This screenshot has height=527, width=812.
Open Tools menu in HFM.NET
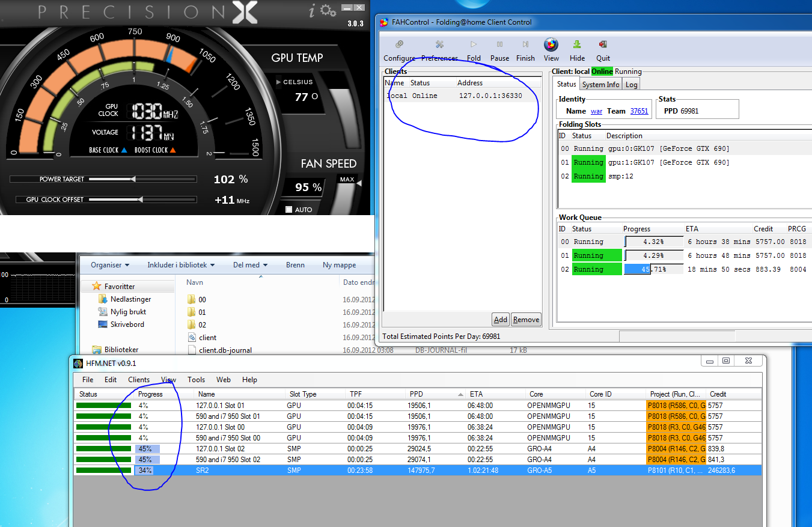click(196, 380)
